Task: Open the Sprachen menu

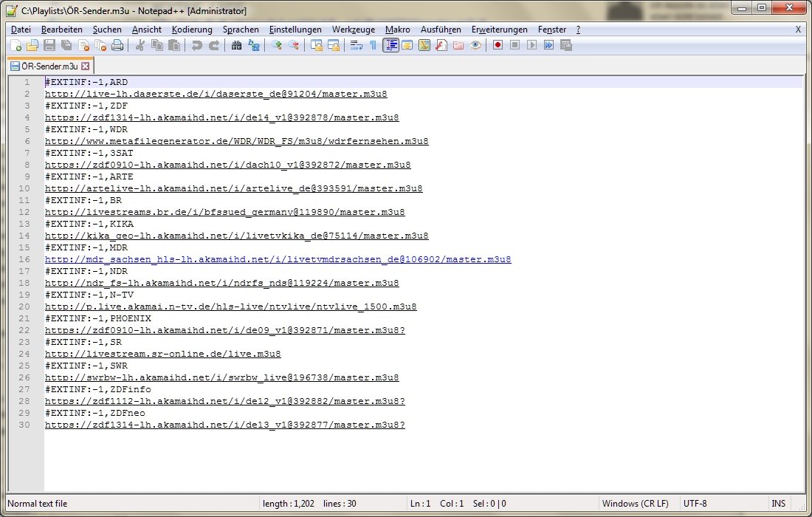Action: [241, 30]
